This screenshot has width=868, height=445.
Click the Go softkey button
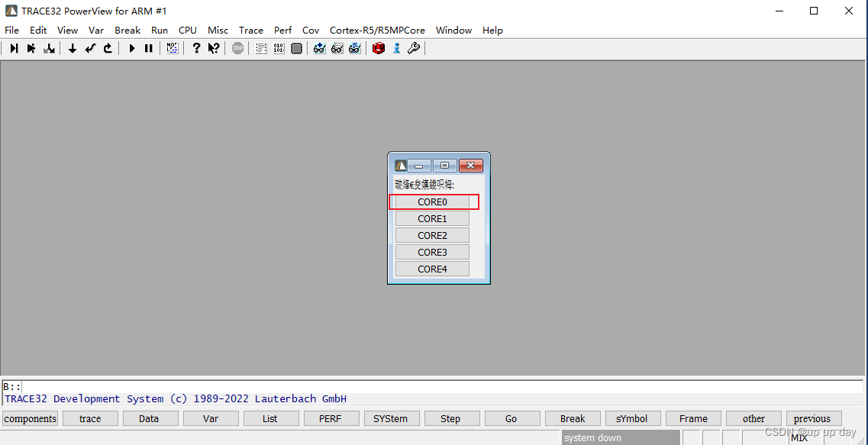512,418
